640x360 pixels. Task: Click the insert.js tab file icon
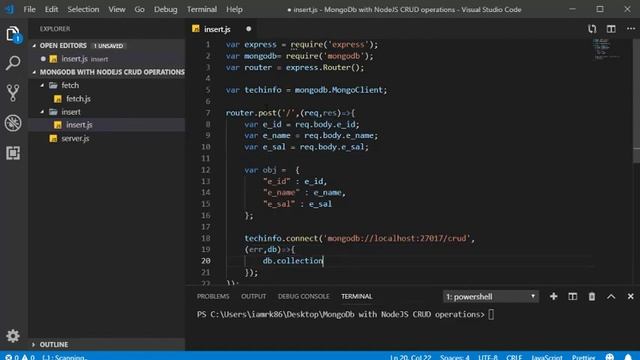196,29
